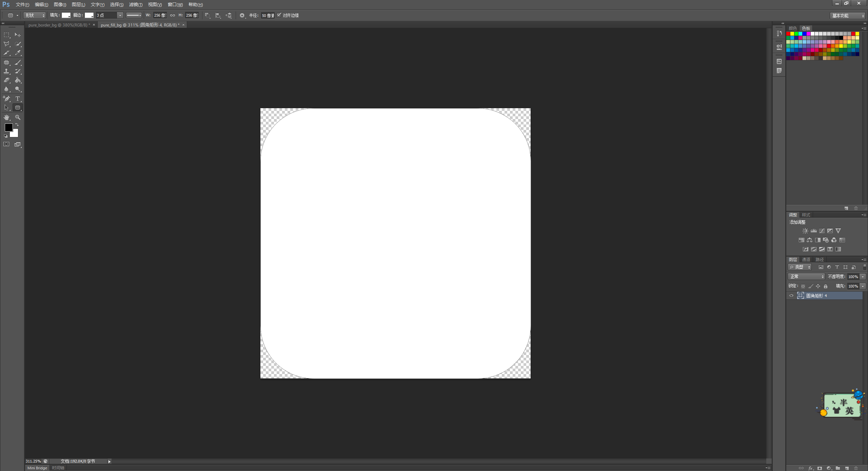The height and width of the screenshot is (471, 868).
Task: Click the Mini Bridge panel button
Action: (x=37, y=468)
